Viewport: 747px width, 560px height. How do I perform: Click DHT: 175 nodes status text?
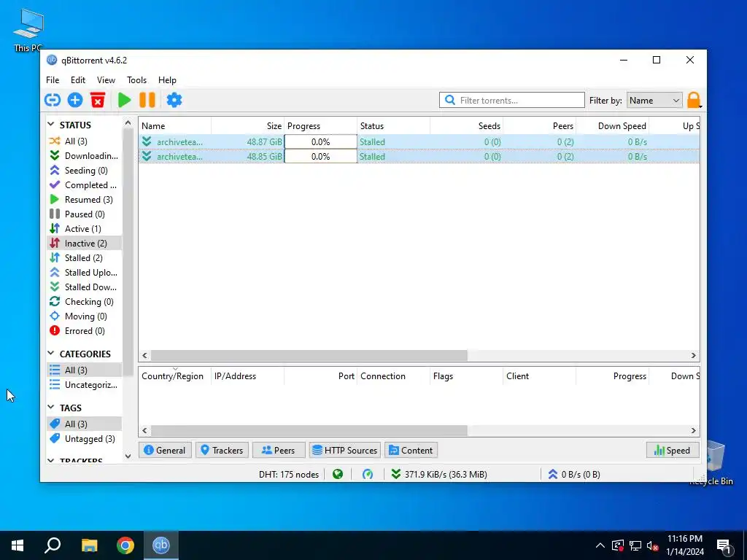coord(289,474)
